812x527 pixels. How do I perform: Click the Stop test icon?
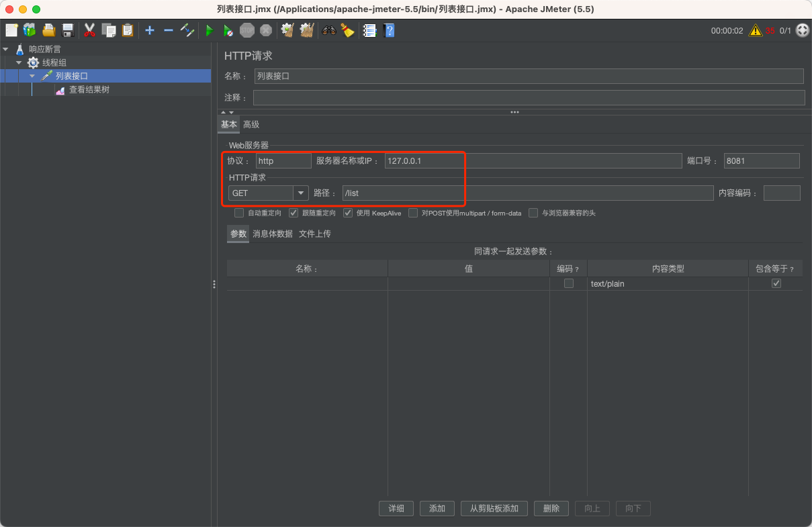pyautogui.click(x=246, y=30)
